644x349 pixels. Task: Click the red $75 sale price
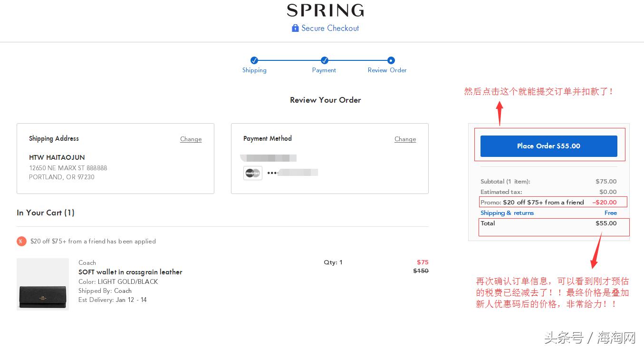(423, 262)
